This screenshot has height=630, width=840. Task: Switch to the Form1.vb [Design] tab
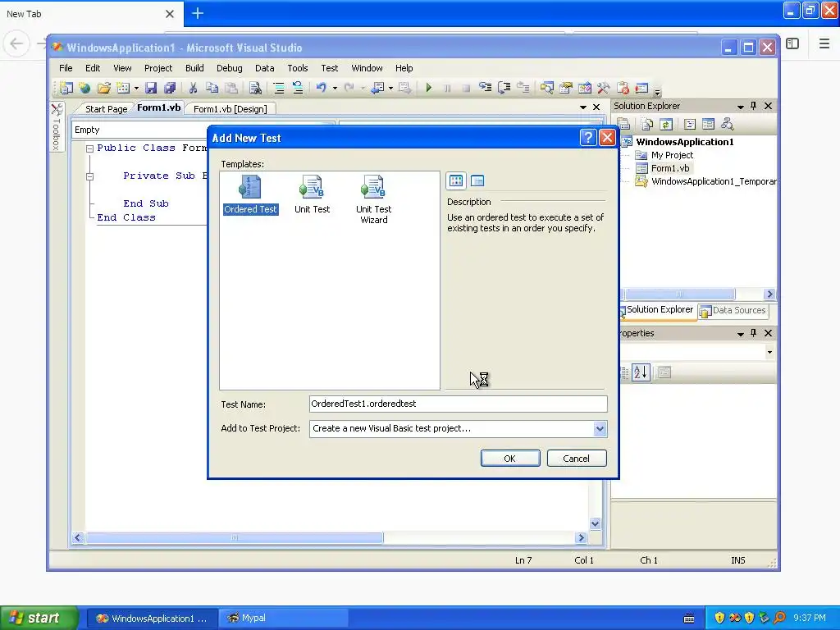click(231, 109)
